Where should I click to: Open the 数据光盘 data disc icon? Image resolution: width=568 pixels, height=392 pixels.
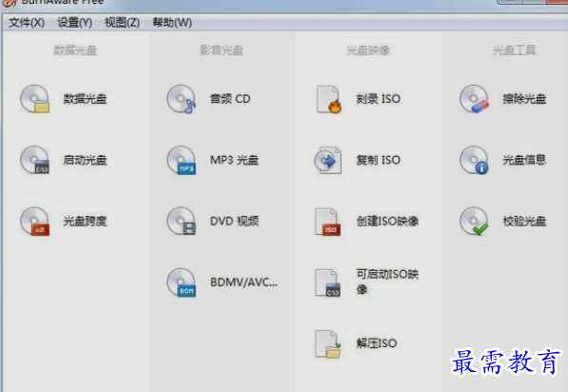(35, 99)
